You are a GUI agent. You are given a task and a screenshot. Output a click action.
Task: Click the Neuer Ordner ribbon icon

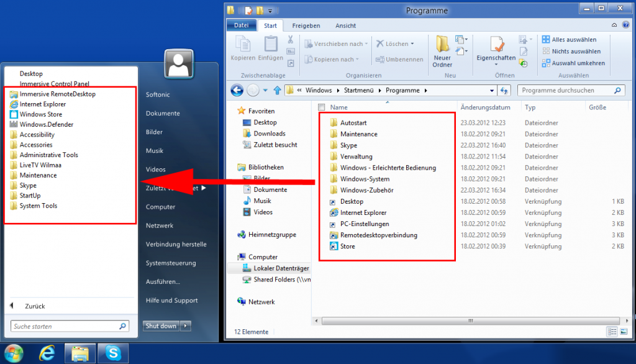(442, 51)
